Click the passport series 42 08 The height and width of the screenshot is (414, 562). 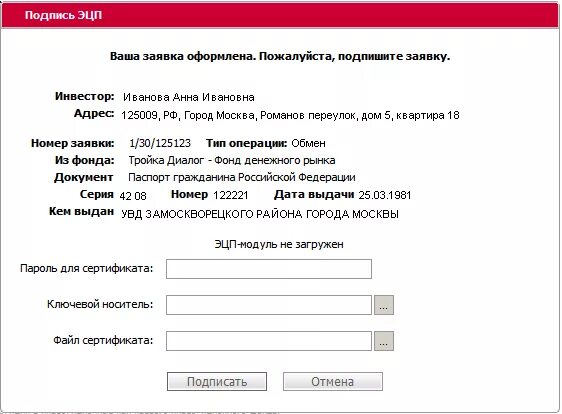click(x=133, y=196)
